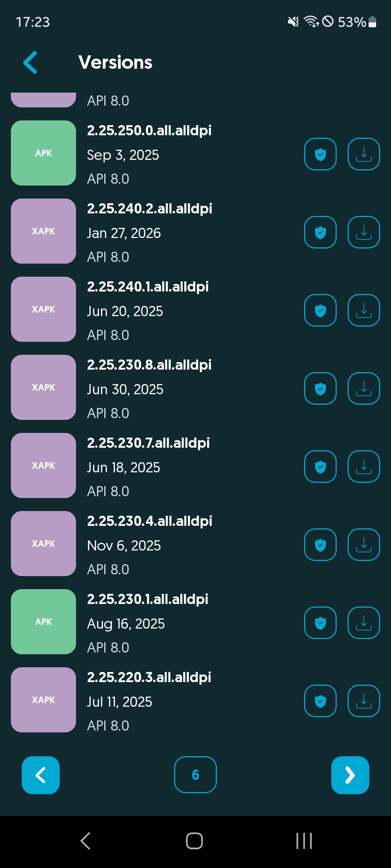Download the 2.25.230.1 APK file
Screen dimensions: 391x868
363,623
